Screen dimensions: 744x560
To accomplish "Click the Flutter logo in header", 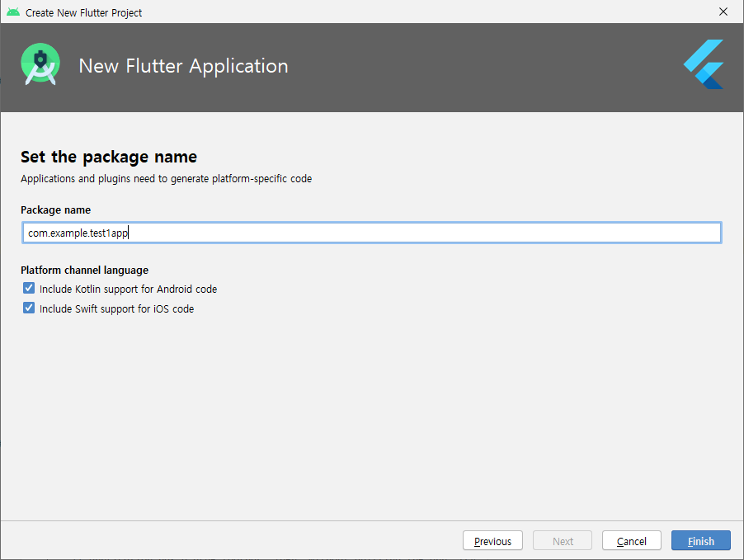I will coord(704,64).
